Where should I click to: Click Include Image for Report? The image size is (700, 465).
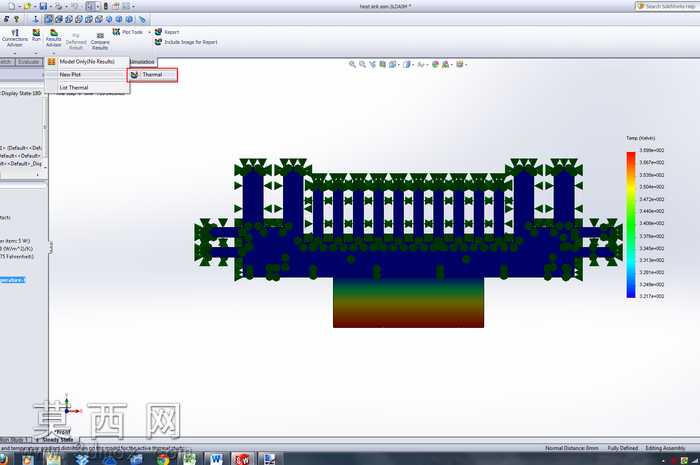pyautogui.click(x=186, y=42)
